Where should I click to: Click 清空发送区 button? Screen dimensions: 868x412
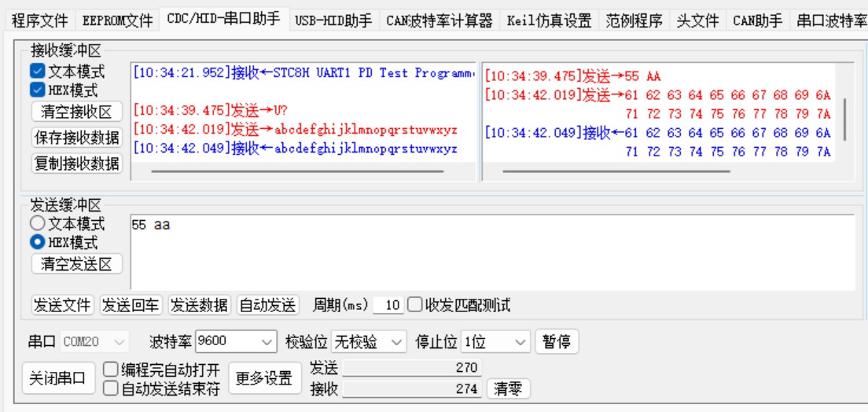pyautogui.click(x=77, y=264)
